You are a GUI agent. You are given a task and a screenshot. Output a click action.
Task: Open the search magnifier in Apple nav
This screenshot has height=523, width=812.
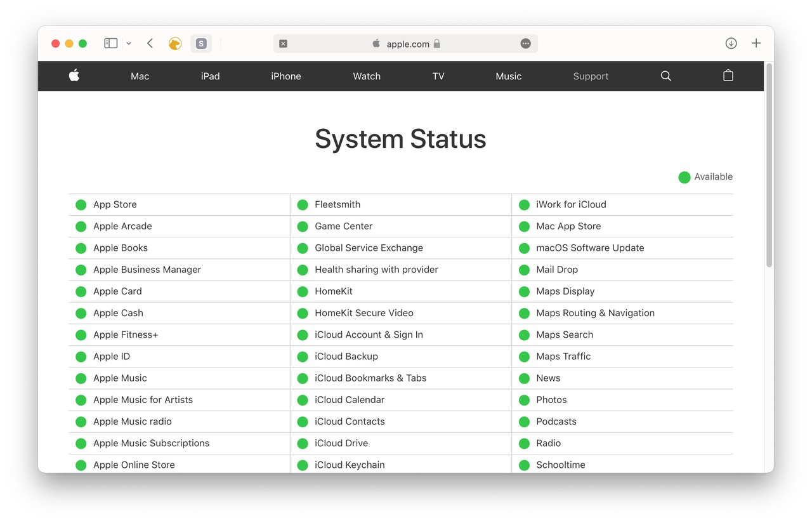pyautogui.click(x=665, y=76)
